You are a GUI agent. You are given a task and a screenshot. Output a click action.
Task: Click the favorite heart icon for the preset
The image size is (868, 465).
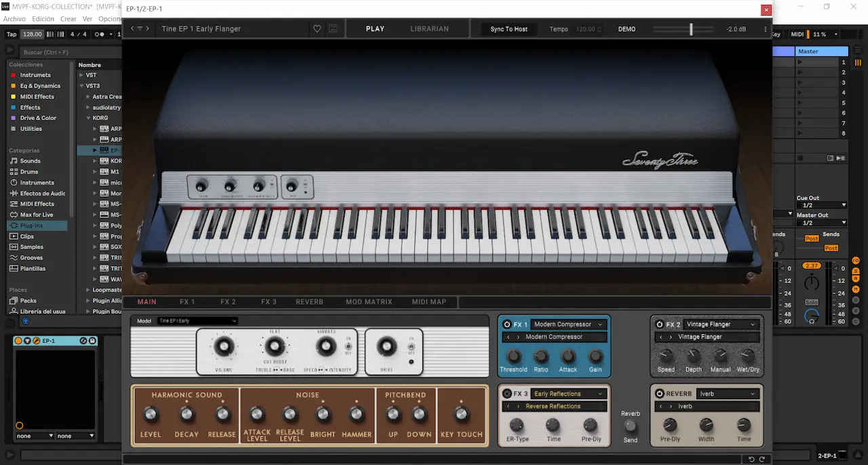click(317, 29)
